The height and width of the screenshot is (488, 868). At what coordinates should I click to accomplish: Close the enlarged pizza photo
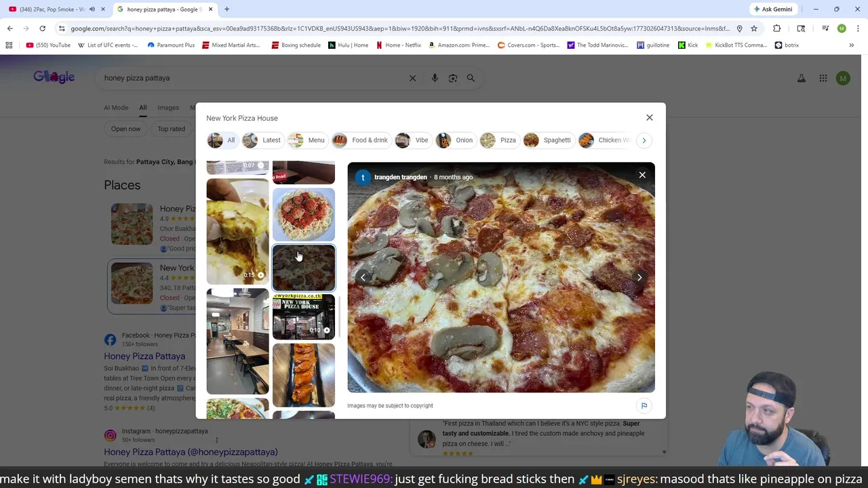pos(642,175)
